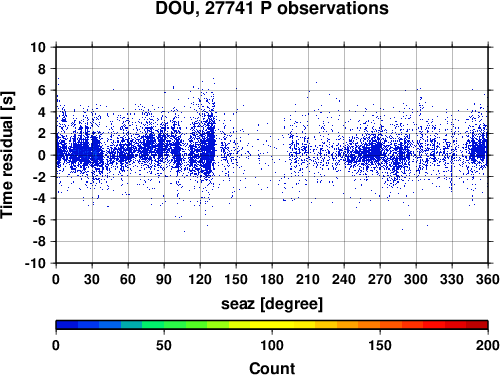The image size is (500, 375).
Task: Click the yellow segment of the colorbar
Action: click(272, 325)
